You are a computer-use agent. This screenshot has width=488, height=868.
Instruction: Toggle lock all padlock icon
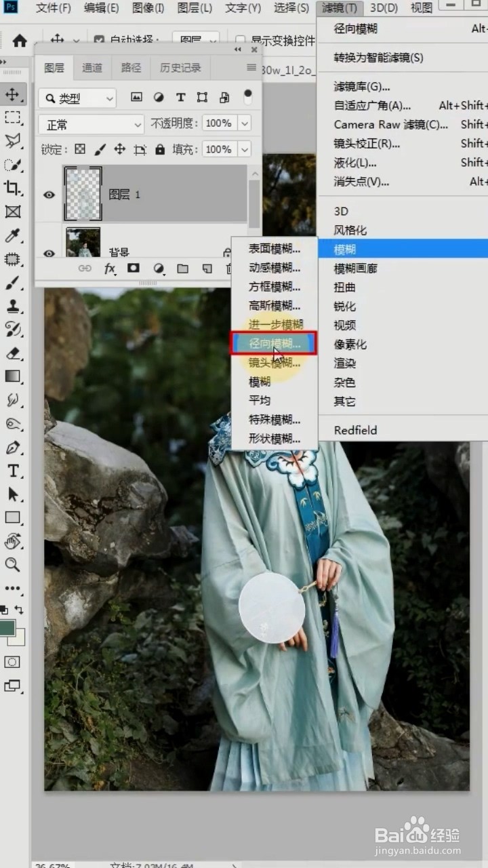click(x=160, y=149)
